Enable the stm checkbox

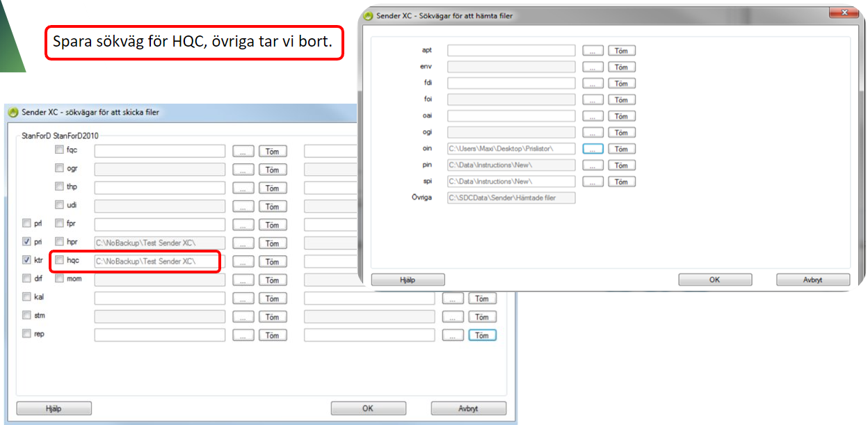pos(26,316)
